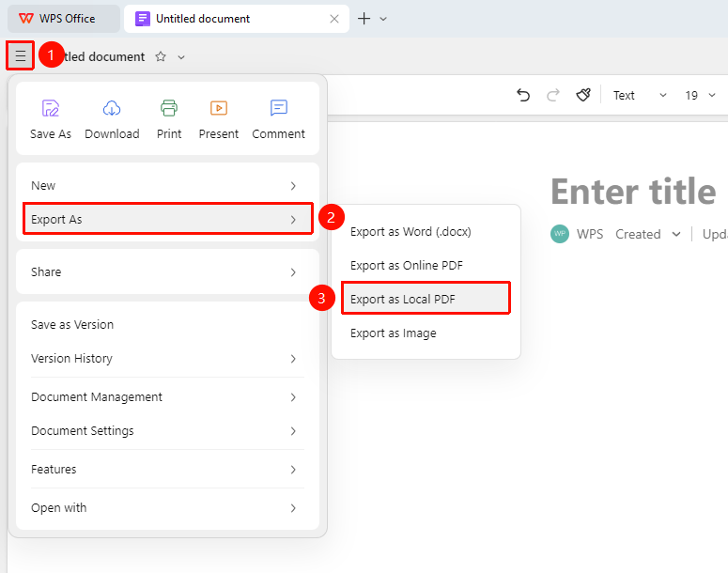Choose Export as Local PDF
728x573 pixels.
(426, 299)
